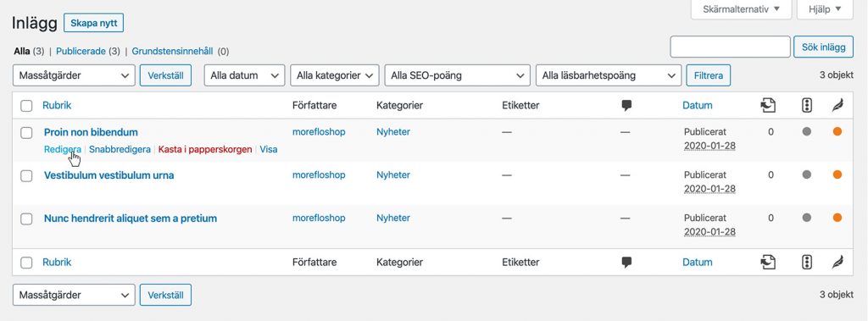
Task: Open Alla datum filter dropdown
Action: pos(245,75)
